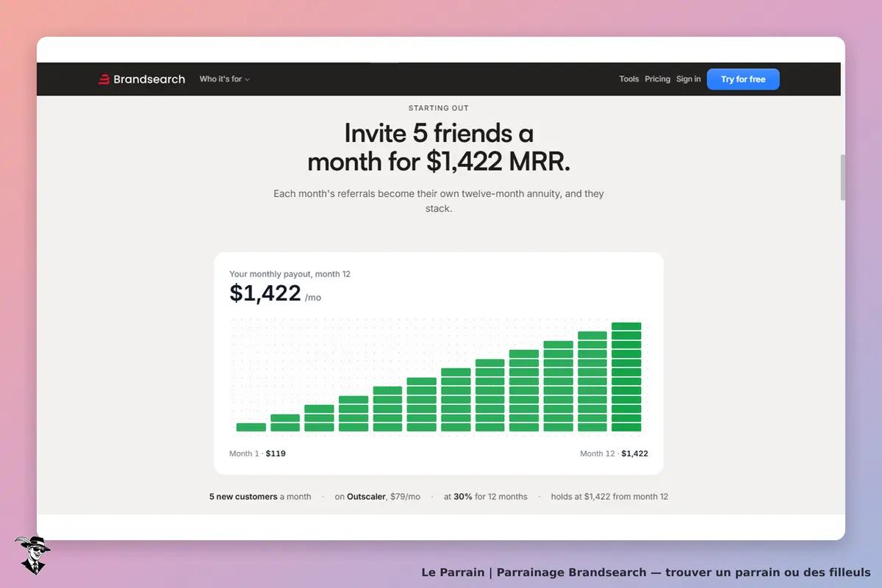This screenshot has width=882, height=588.
Task: Click the page's vertical scrollbar thumb
Action: click(842, 177)
